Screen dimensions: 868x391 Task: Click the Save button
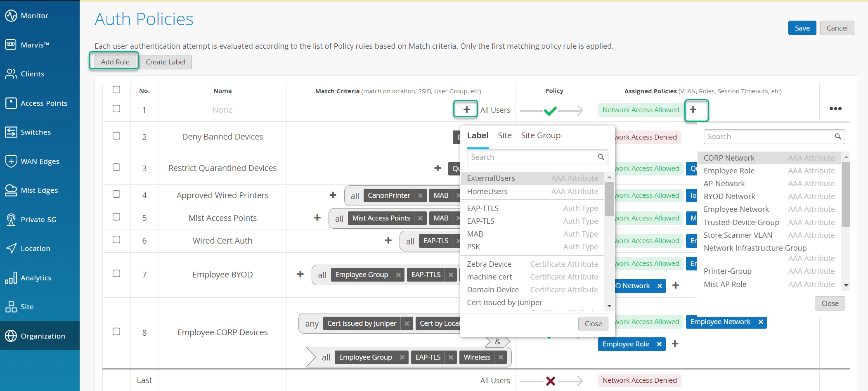[x=802, y=28]
